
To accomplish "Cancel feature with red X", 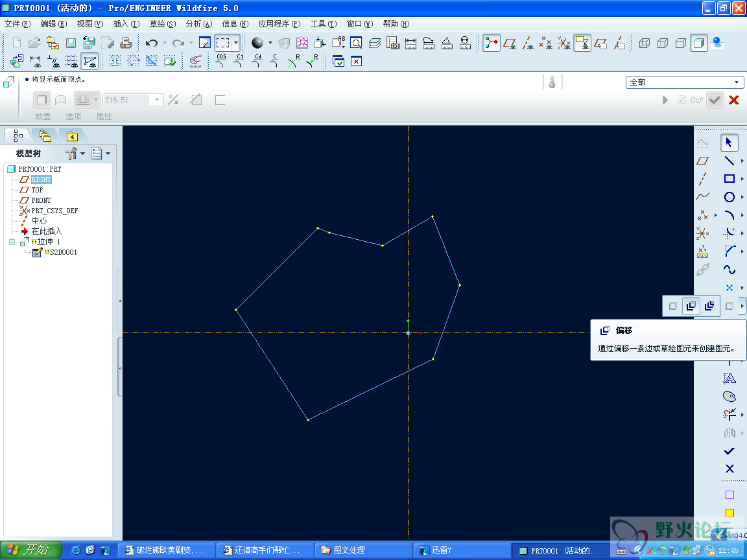I will click(733, 100).
